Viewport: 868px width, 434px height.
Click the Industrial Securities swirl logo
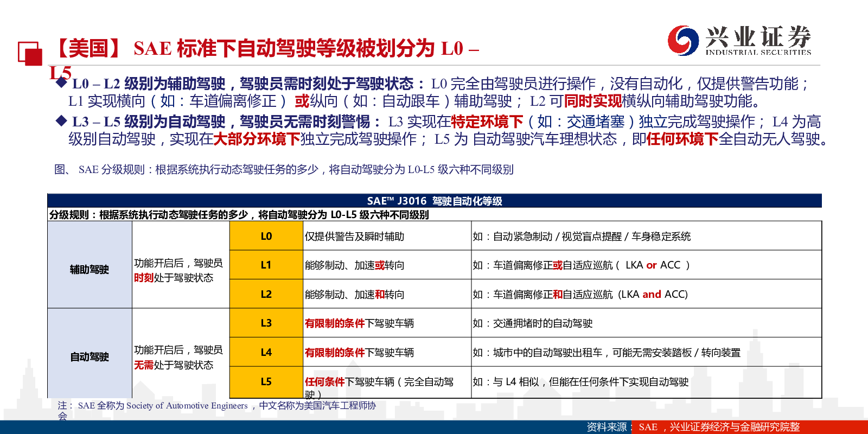click(683, 40)
